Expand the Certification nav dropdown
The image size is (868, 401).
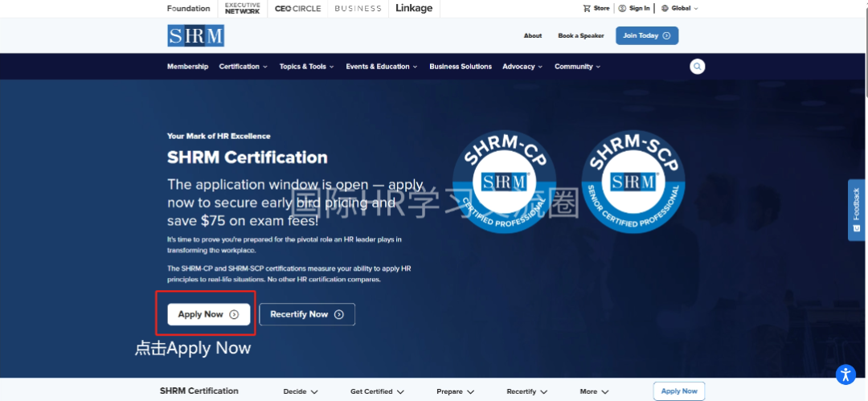tap(243, 67)
